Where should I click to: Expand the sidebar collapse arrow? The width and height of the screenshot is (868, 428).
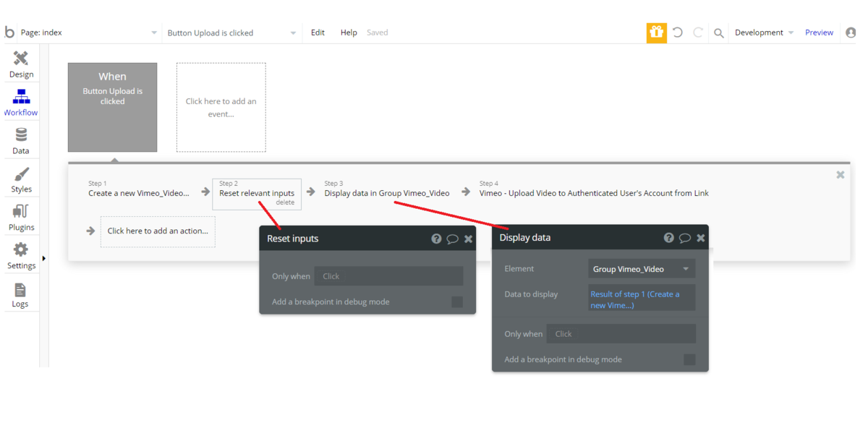click(44, 258)
